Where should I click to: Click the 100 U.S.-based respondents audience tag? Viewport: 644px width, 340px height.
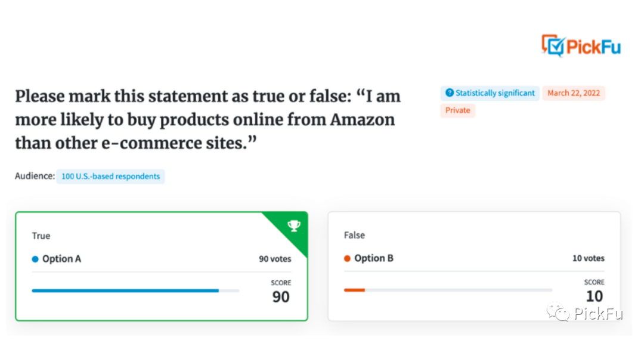pos(110,177)
